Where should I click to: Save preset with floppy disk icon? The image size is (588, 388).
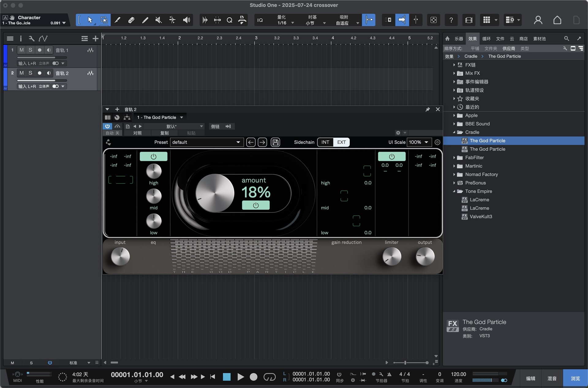tap(275, 142)
